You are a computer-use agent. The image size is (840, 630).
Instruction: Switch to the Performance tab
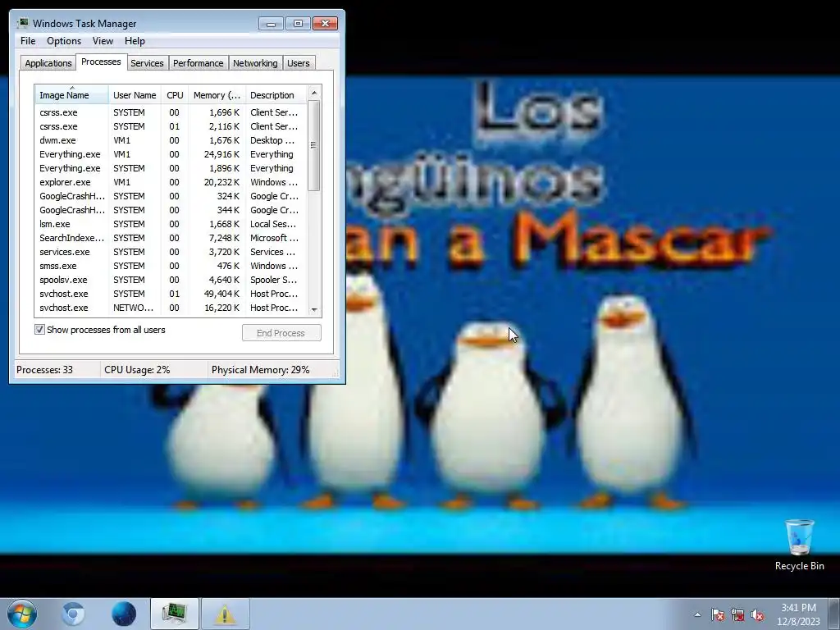click(x=198, y=63)
